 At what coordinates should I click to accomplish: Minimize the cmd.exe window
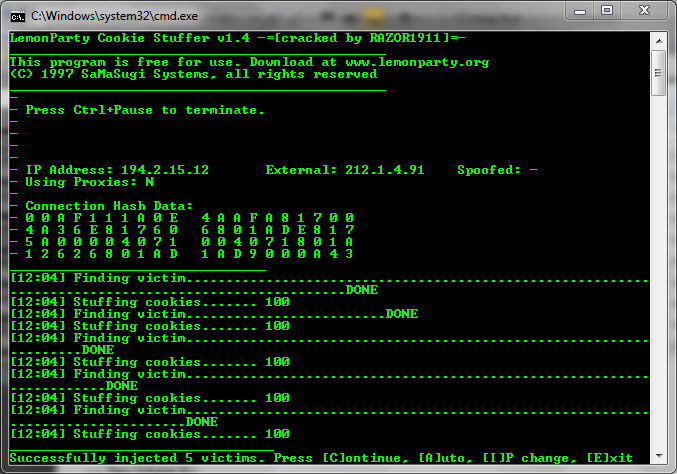[580, 10]
